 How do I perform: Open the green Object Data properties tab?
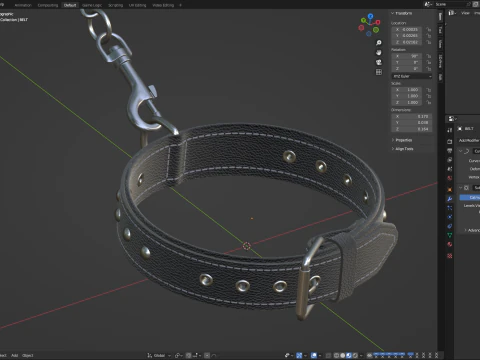450,235
